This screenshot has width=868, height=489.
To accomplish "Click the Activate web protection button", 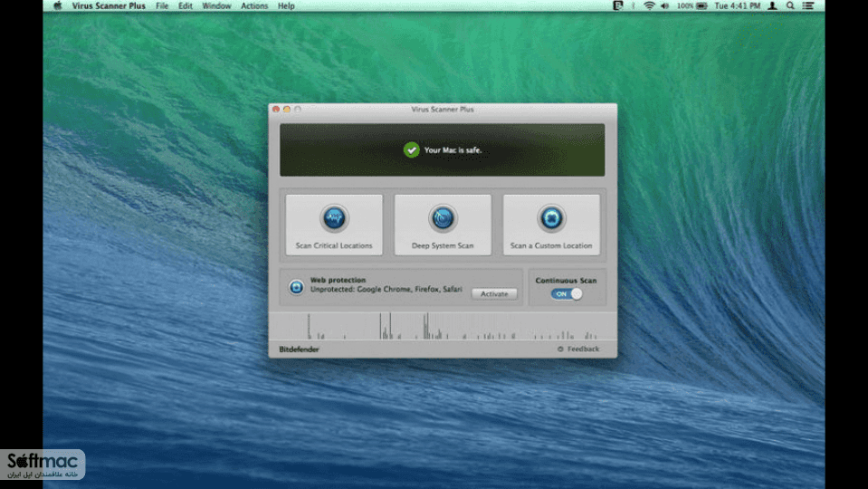I will click(x=494, y=294).
